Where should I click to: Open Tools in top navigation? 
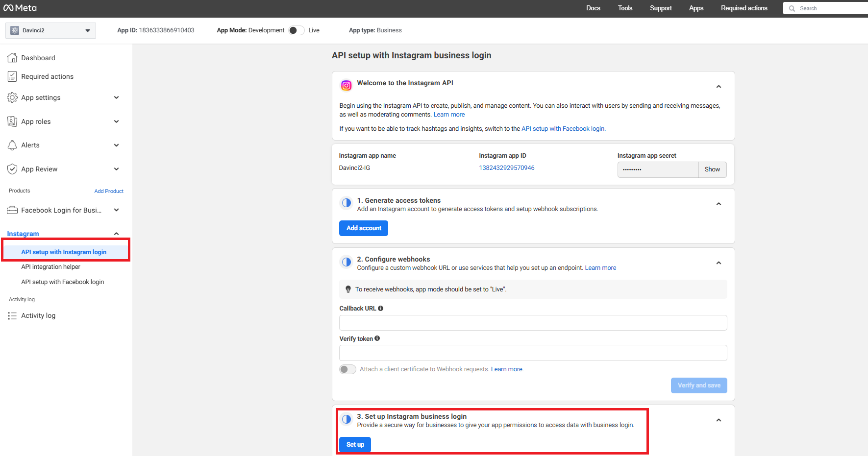(x=625, y=8)
